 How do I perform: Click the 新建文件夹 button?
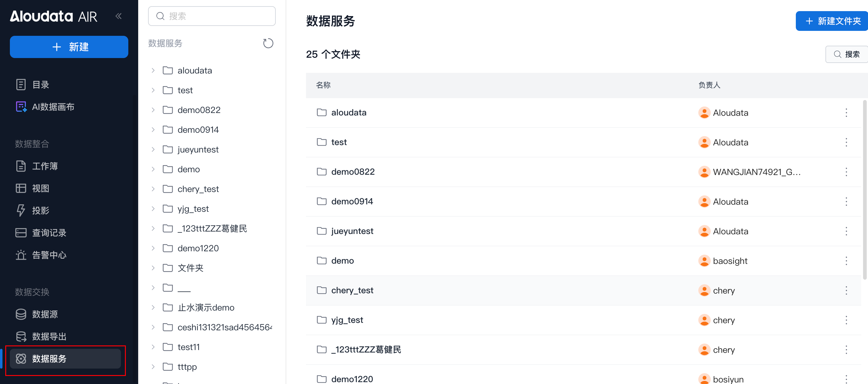[832, 21]
